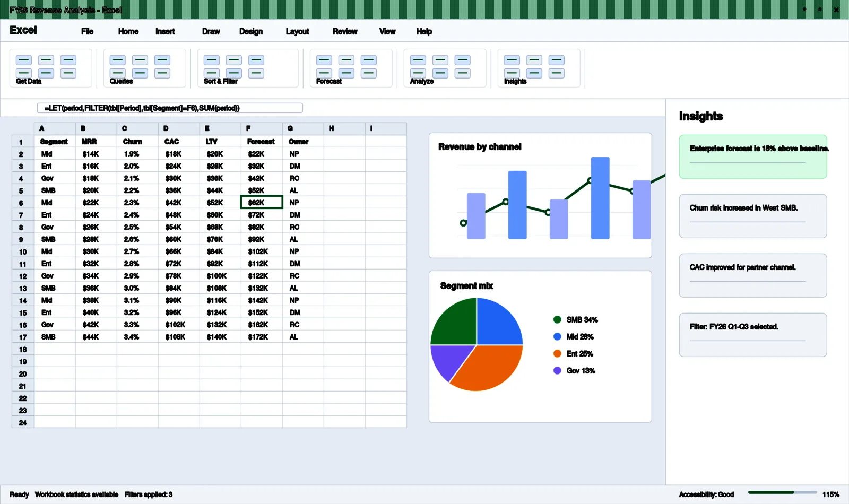
Task: Click the Sort & Filter group label
Action: tap(220, 81)
